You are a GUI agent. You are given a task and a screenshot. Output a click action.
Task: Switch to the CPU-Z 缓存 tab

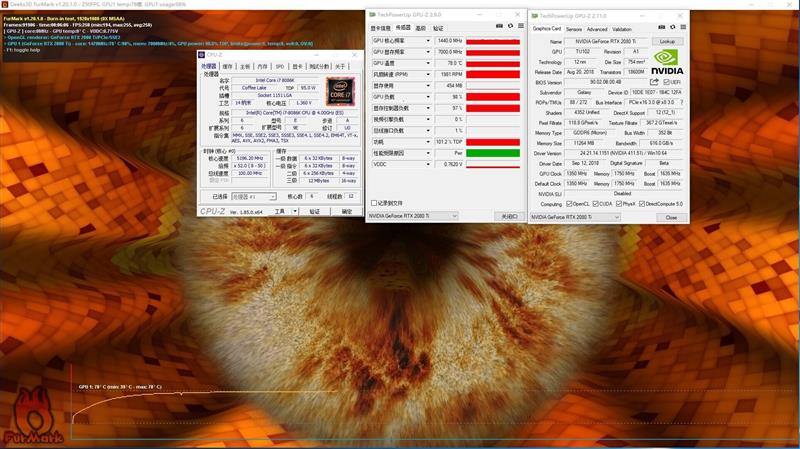pos(228,67)
